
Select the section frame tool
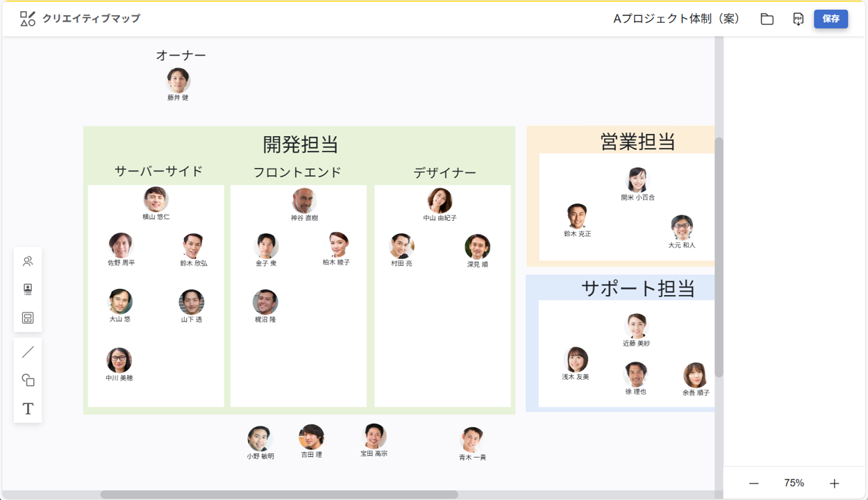tap(27, 319)
